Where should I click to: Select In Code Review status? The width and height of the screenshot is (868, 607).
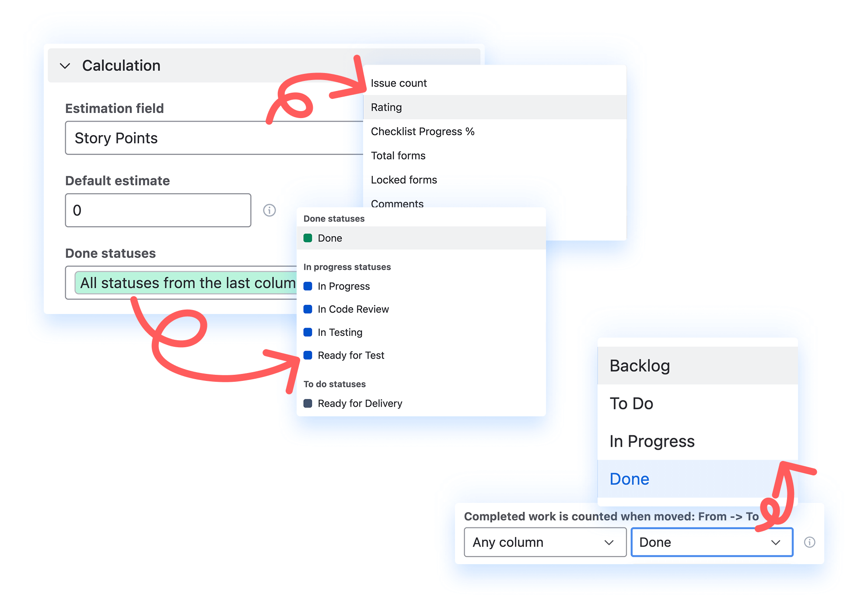pos(353,309)
